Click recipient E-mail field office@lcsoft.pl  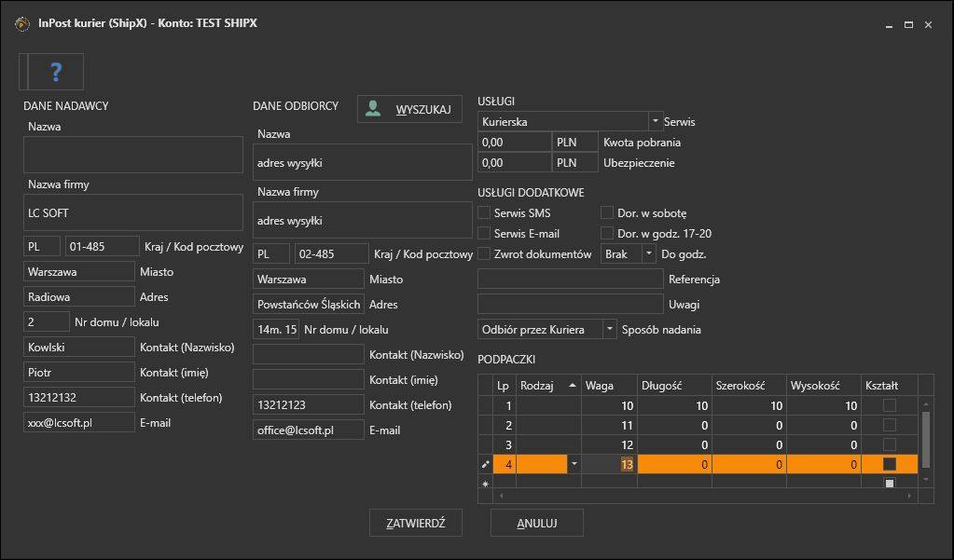click(x=309, y=430)
